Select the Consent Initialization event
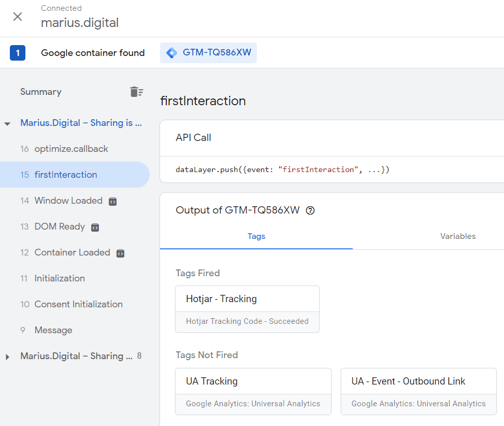Image resolution: width=504 pixels, height=426 pixels. [75, 304]
